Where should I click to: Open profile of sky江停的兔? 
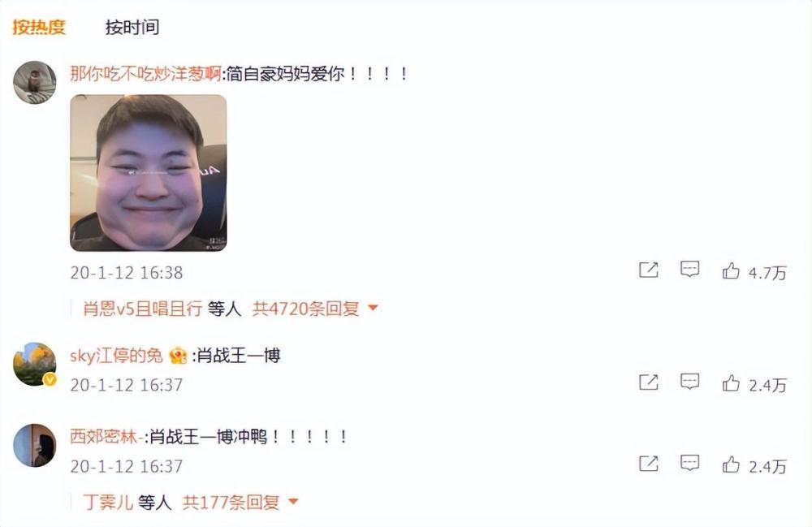point(116,356)
